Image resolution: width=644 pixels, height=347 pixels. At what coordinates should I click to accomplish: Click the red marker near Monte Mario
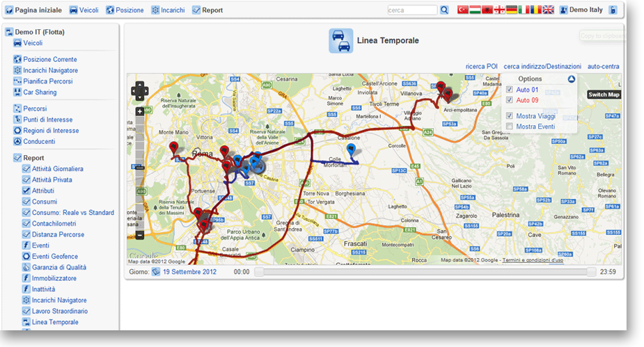pyautogui.click(x=174, y=148)
